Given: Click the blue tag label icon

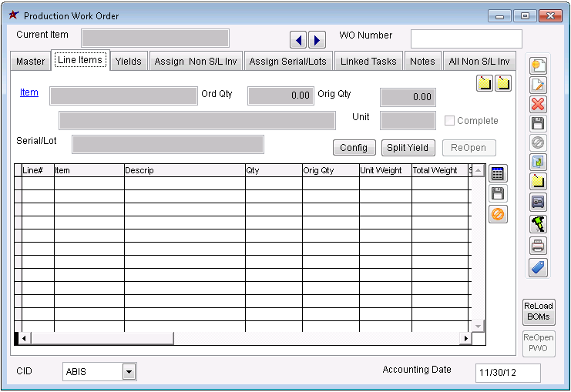Looking at the screenshot, I should [539, 266].
